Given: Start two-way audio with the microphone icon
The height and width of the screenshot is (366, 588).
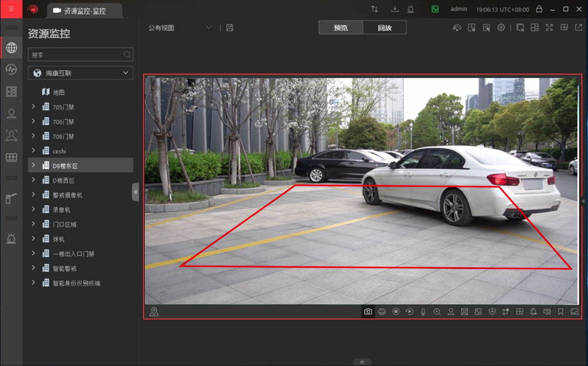Looking at the screenshot, I should pos(423,311).
